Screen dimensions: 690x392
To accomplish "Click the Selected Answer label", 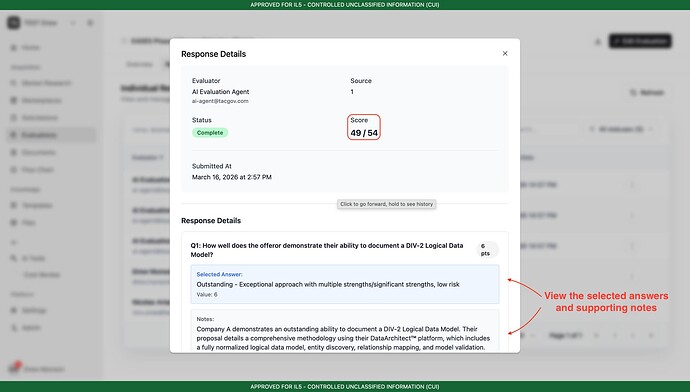I will pos(219,274).
